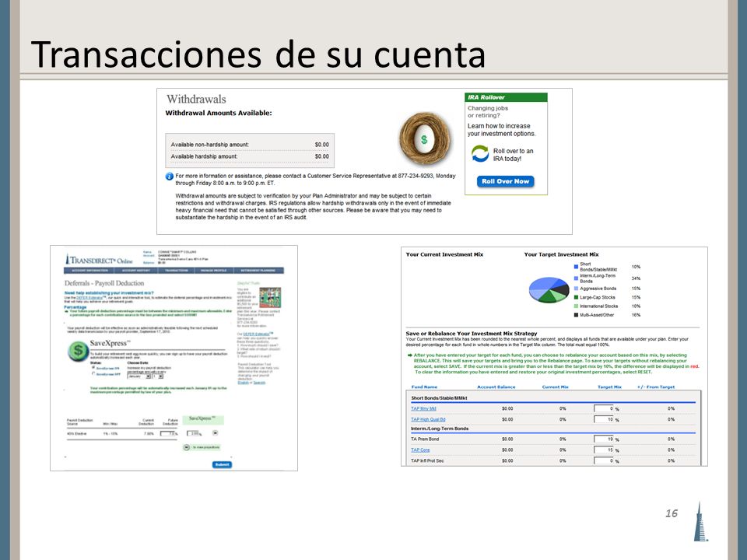This screenshot has width=747, height=560.
Task: Open the DEFER Estimator link under investment mix help
Action: coord(89,298)
